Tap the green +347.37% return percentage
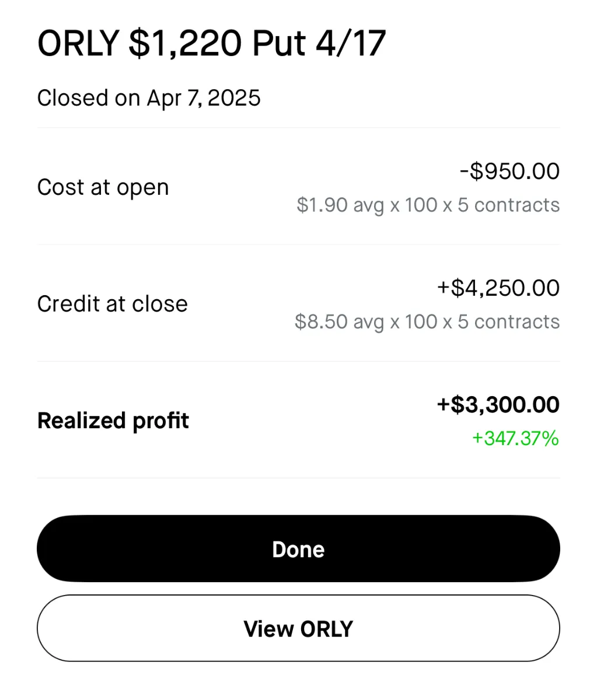 [x=515, y=438]
